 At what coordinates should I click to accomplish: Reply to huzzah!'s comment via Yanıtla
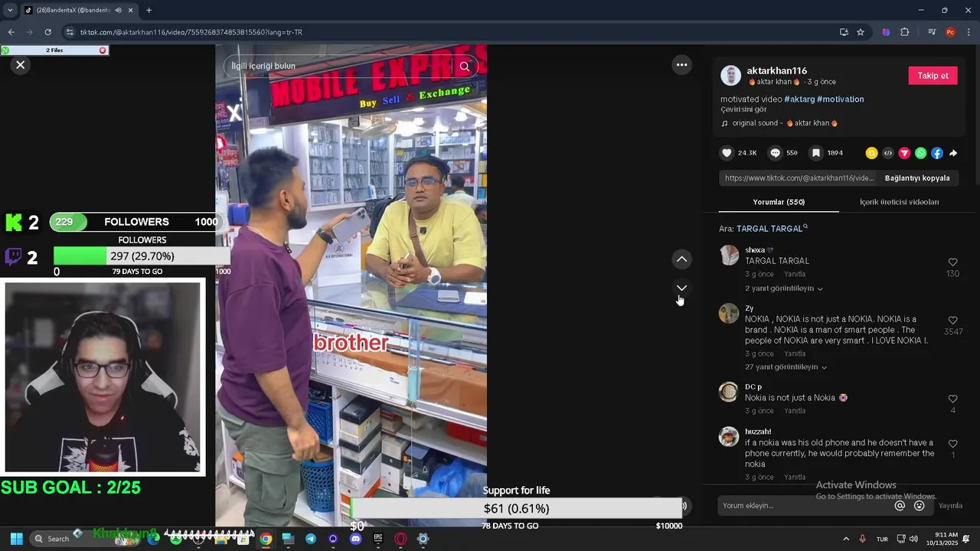tap(795, 478)
